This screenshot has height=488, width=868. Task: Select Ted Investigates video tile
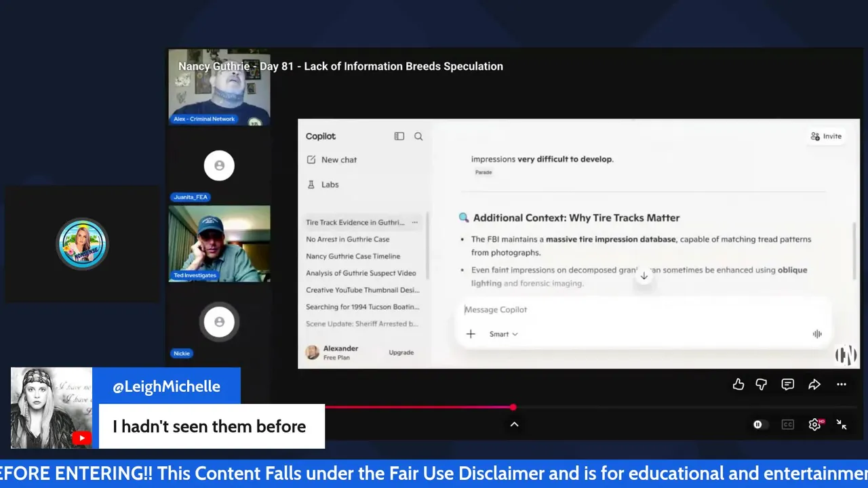click(x=219, y=244)
